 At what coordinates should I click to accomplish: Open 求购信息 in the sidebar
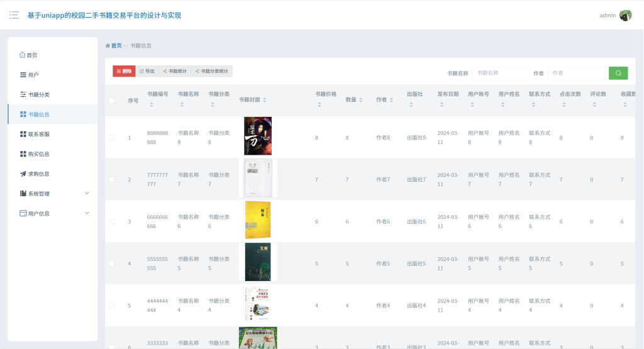[x=53, y=174]
